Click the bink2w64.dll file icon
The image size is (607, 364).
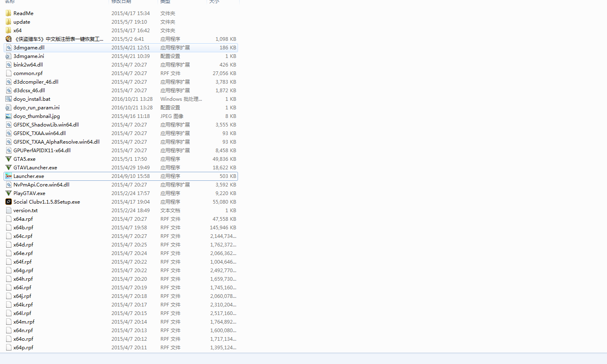(x=9, y=64)
